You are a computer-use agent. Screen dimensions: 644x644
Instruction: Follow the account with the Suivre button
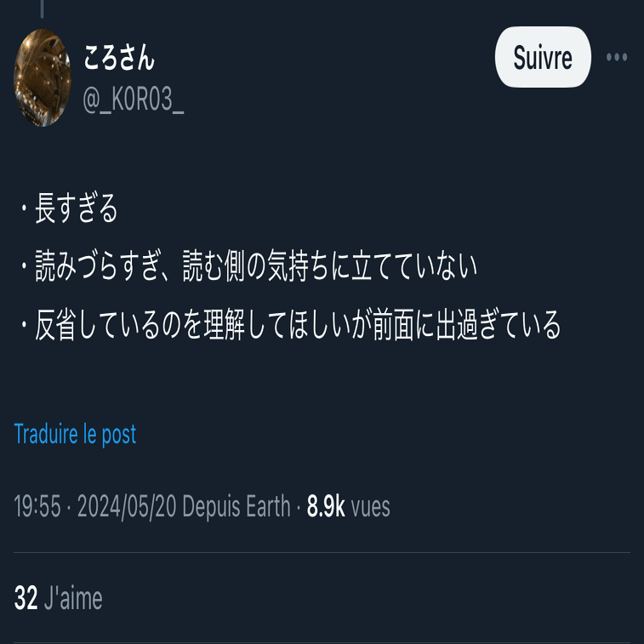pyautogui.click(x=543, y=57)
